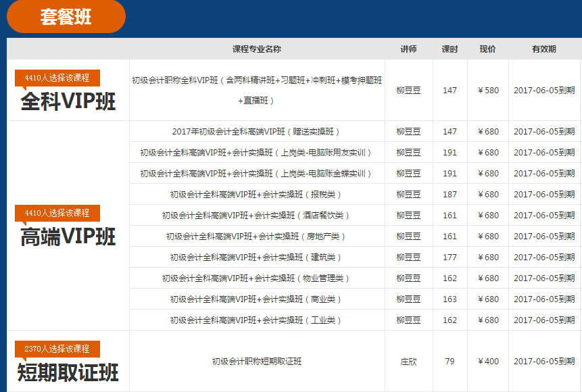The height and width of the screenshot is (392, 582).
Task: Click the ¥580 price
Action: click(x=488, y=90)
